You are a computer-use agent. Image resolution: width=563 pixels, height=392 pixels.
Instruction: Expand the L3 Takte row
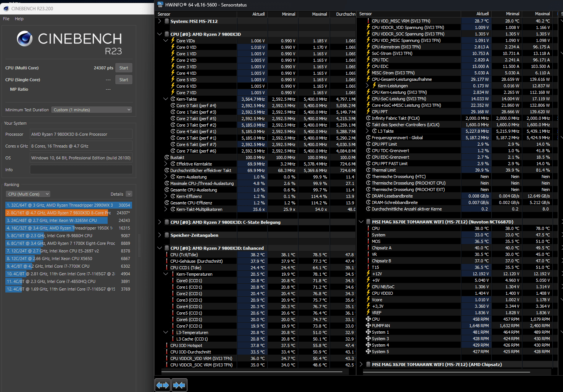[367, 131]
